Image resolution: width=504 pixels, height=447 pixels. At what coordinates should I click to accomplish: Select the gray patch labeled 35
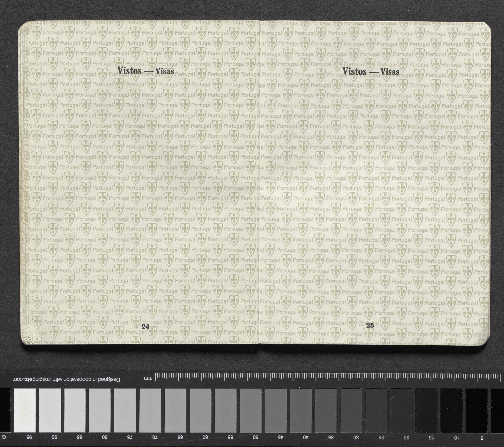[x=326, y=410]
